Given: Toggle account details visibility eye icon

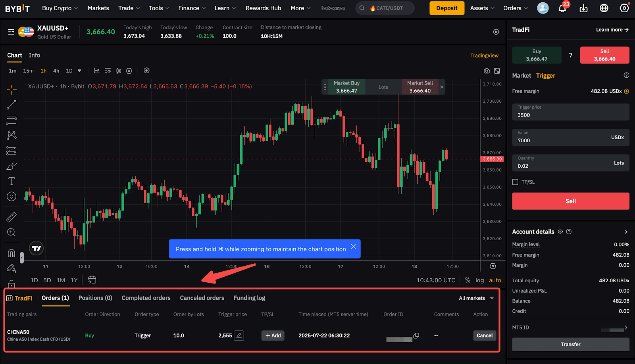Looking at the screenshot, I should (560, 232).
